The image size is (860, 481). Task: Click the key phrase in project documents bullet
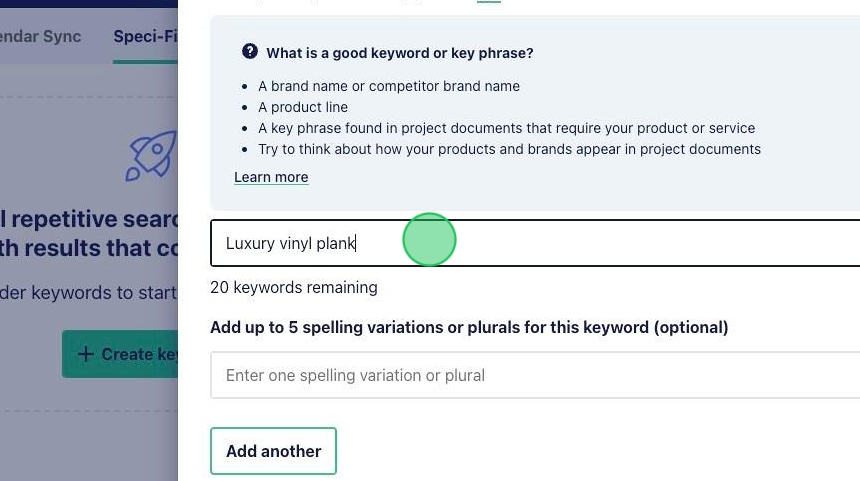coord(507,128)
